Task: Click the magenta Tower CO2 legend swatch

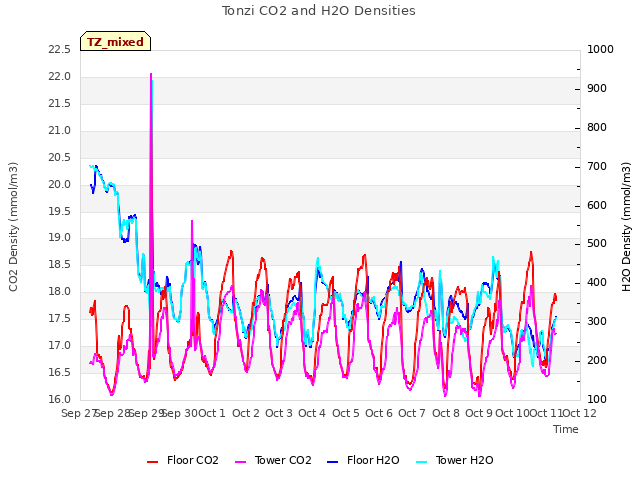Action: click(x=241, y=462)
